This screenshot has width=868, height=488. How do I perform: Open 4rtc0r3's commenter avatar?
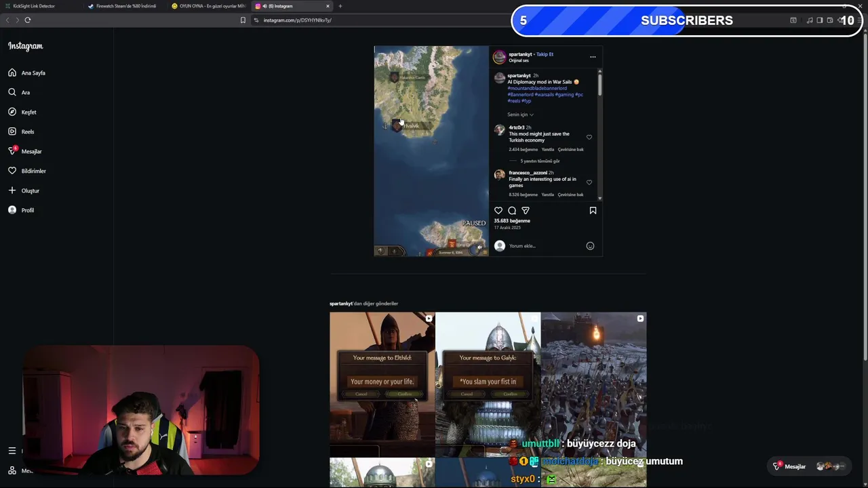click(500, 129)
